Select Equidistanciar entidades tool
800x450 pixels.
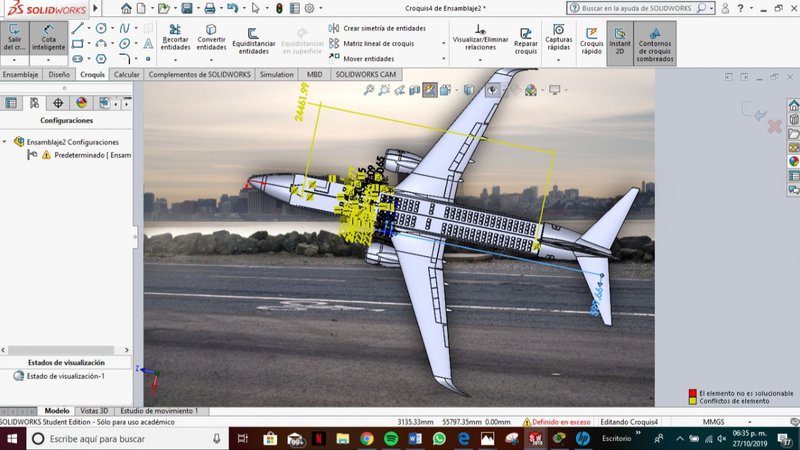coord(253,40)
